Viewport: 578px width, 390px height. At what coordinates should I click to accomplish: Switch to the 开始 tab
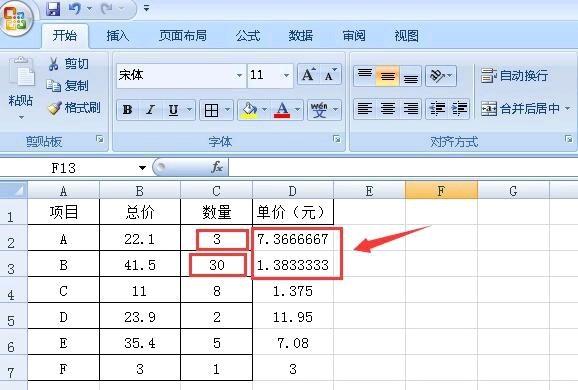(65, 36)
